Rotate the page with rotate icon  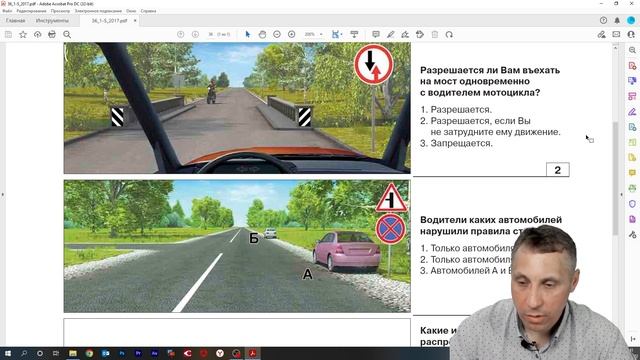[449, 35]
